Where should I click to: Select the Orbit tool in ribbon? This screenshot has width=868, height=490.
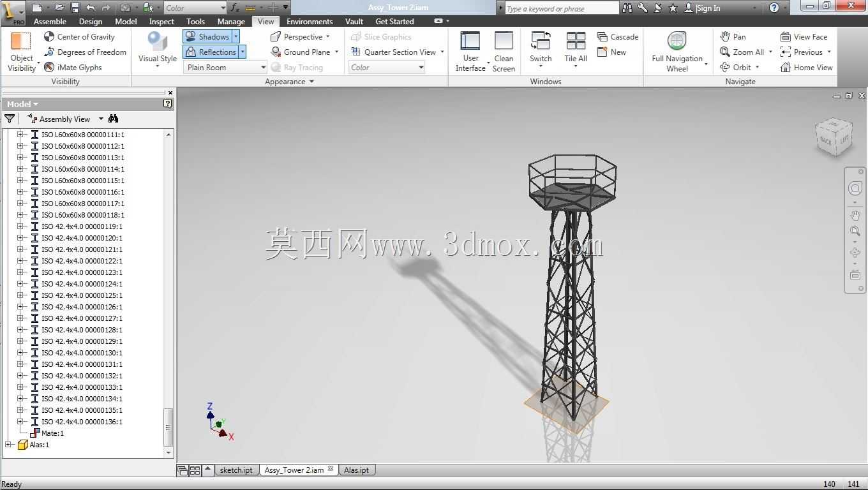[735, 67]
